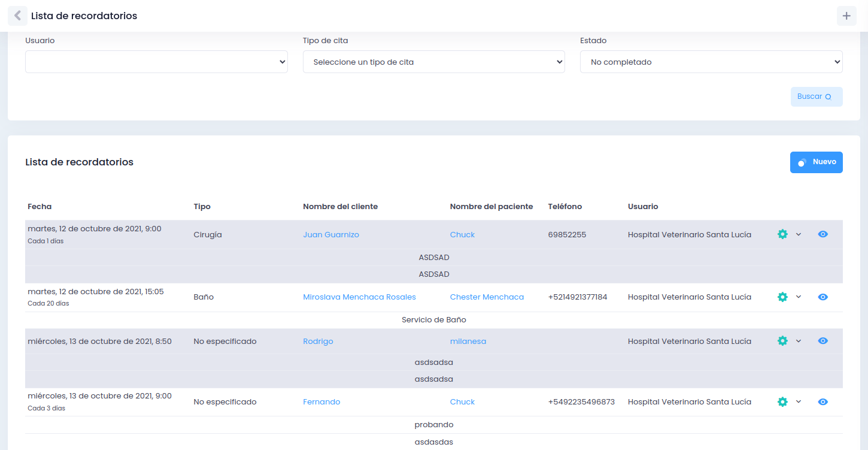Click the asdasdas note text
Image resolution: width=868 pixels, height=450 pixels.
point(434,442)
